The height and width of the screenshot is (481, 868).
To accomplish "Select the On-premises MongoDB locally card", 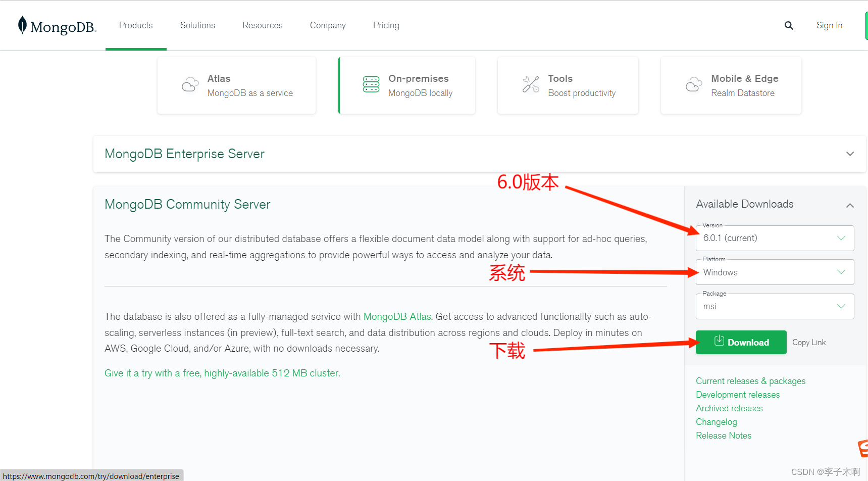I will pos(407,85).
